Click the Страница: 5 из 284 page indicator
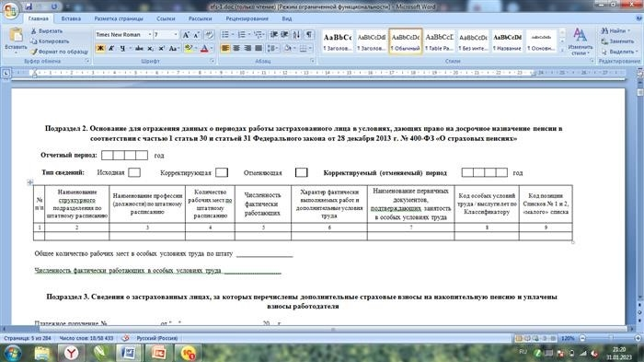Viewport: 644px width, 362px height. (27, 338)
